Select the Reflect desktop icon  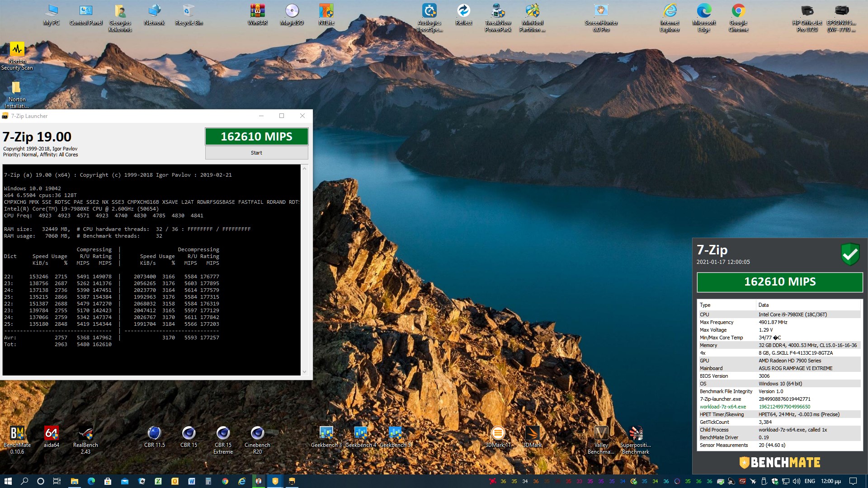463,15
